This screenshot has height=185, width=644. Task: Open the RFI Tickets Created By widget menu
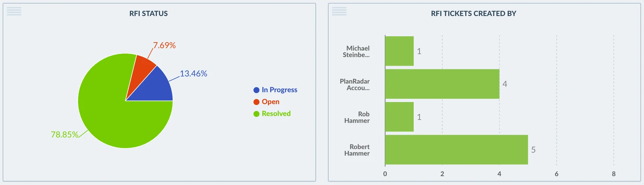click(x=339, y=11)
